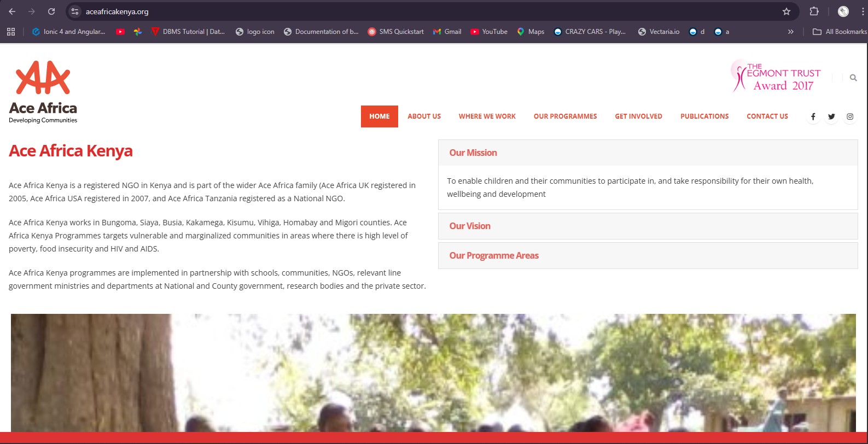Reload the page using the refresh icon
The width and height of the screenshot is (868, 444).
pyautogui.click(x=51, y=11)
